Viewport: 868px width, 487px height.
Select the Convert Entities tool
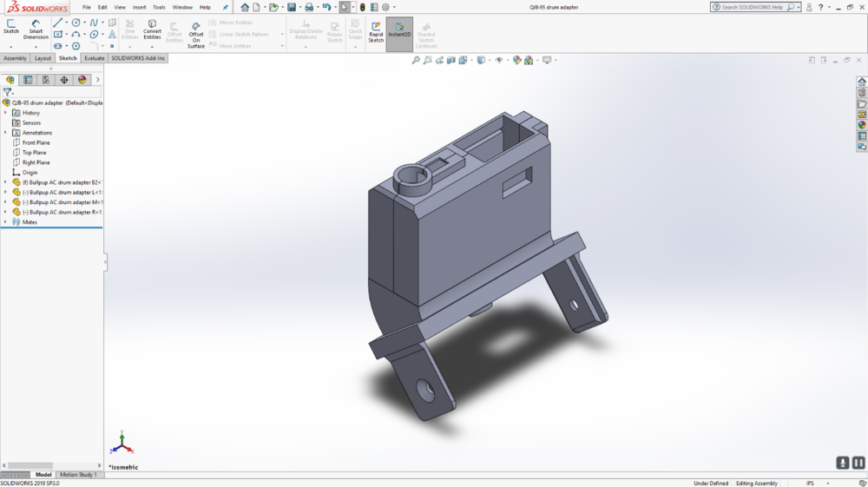152,29
